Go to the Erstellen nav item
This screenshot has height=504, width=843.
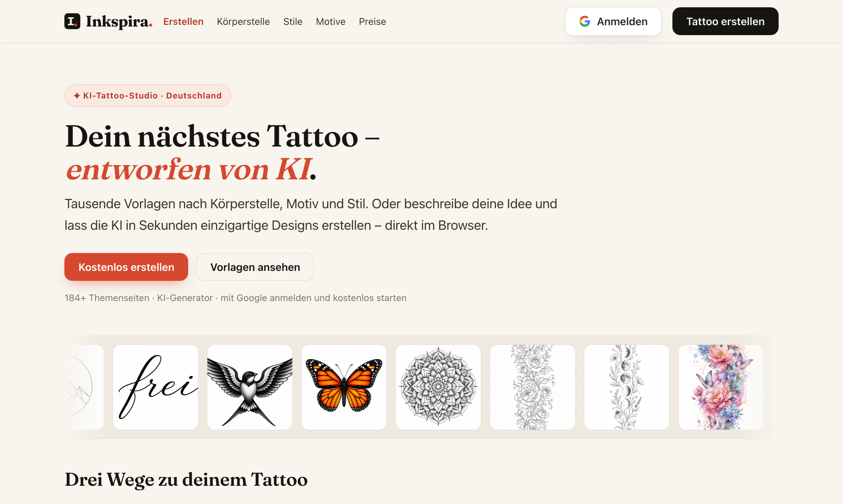(183, 22)
